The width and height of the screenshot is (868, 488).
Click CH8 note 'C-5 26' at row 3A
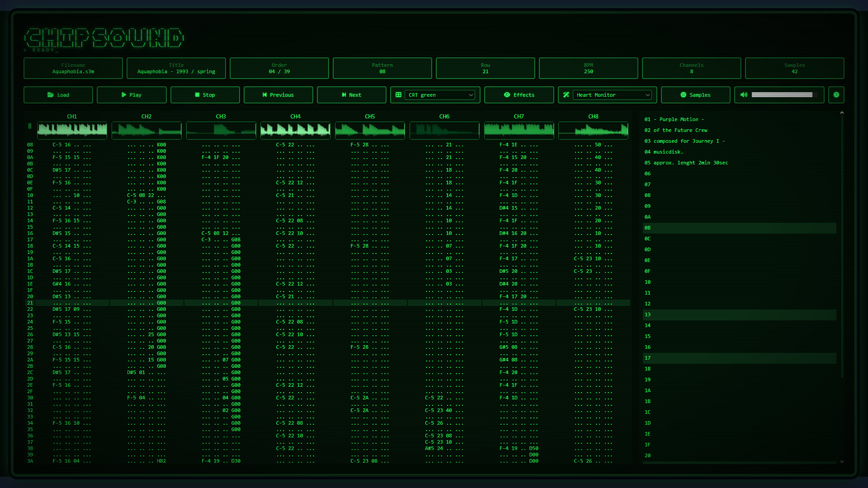click(583, 461)
